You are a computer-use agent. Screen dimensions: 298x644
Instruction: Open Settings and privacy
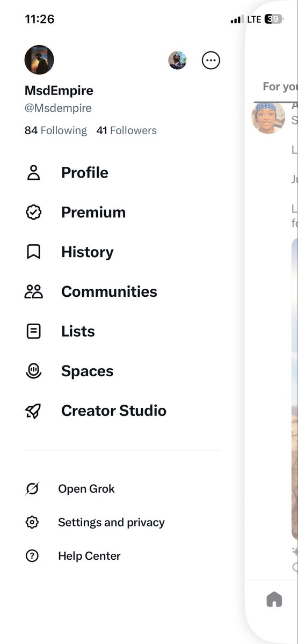click(111, 522)
